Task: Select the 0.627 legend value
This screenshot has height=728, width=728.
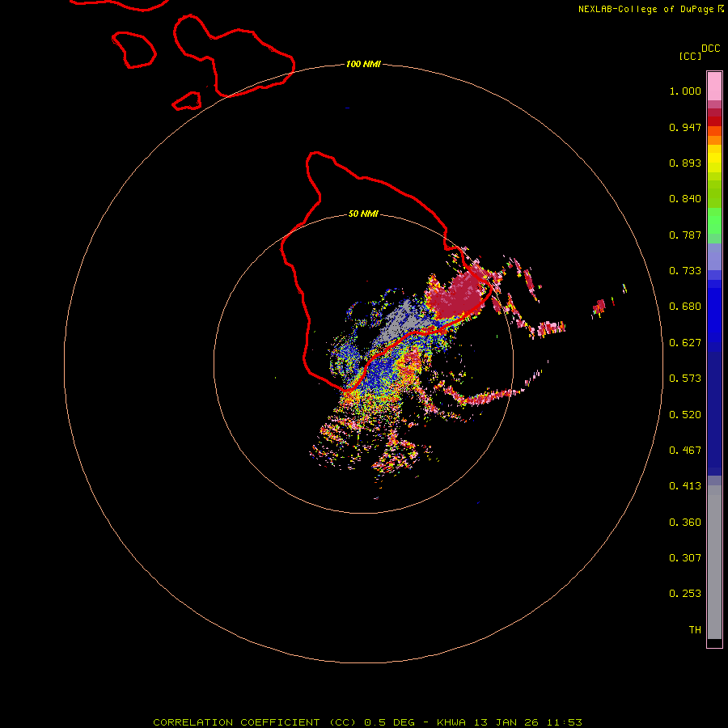Action: point(685,343)
